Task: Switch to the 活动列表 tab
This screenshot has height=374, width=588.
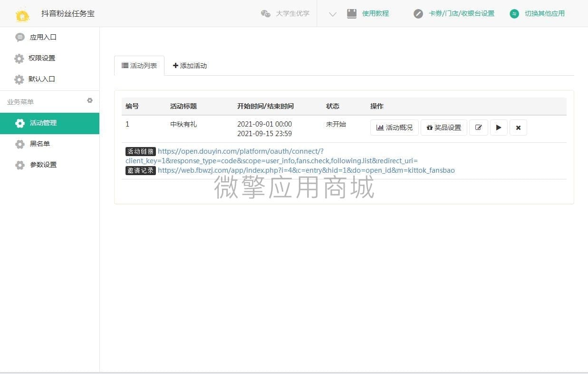Action: pyautogui.click(x=139, y=66)
